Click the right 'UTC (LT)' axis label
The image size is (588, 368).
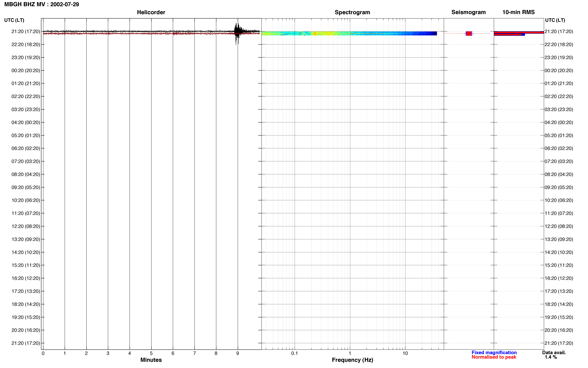point(555,20)
